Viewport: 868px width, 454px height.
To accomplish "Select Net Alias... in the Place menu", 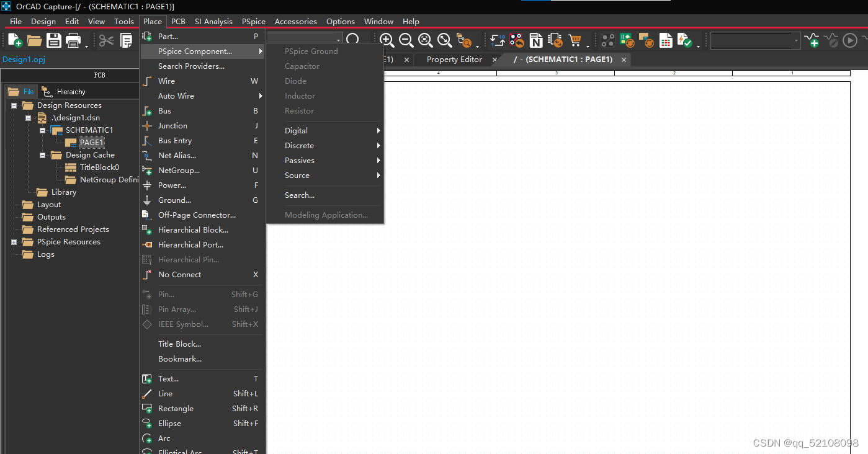I will (177, 156).
